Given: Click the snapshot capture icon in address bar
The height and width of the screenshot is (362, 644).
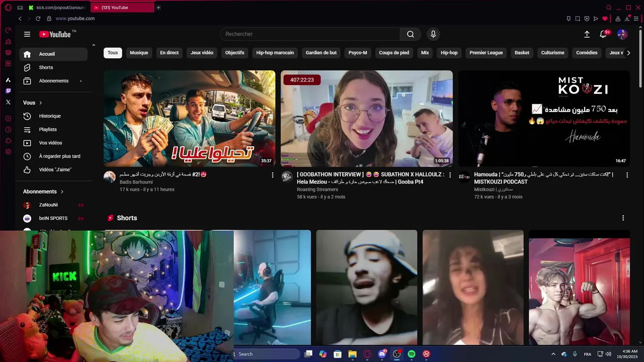Looking at the screenshot, I should tap(578, 19).
